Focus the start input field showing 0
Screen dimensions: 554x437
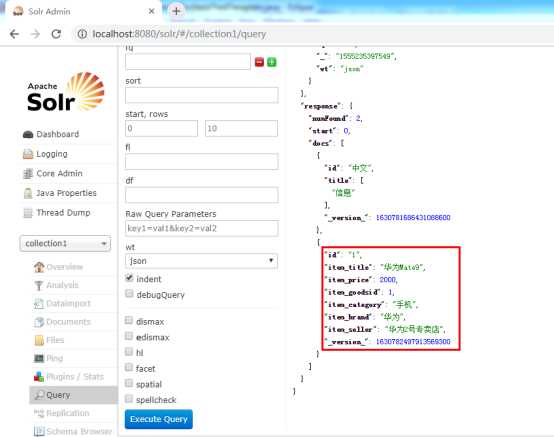coord(161,128)
